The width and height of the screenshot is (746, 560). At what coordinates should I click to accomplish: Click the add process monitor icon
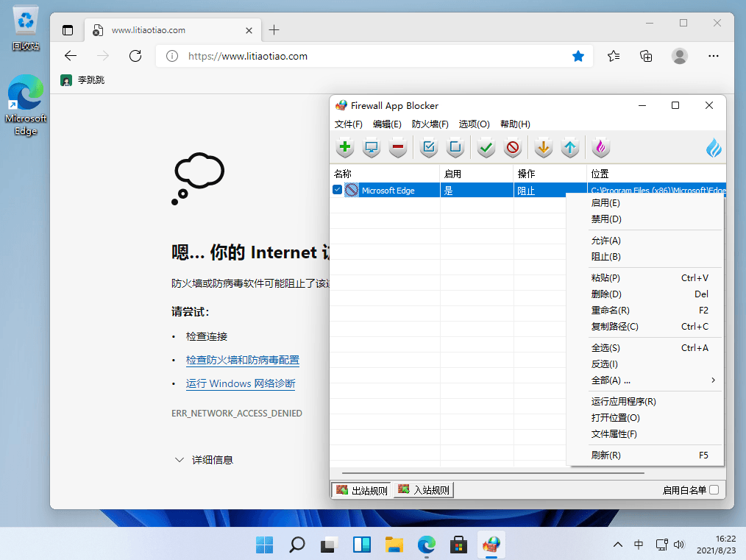pyautogui.click(x=371, y=147)
